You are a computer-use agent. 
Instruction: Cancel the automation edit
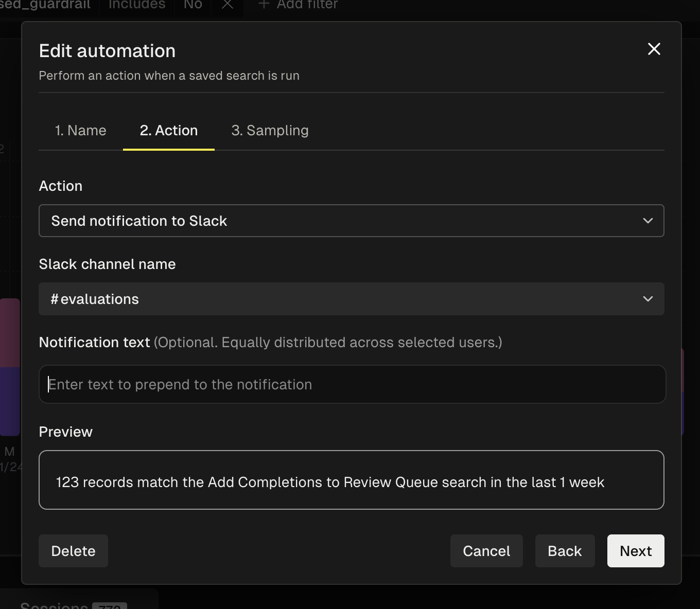click(x=486, y=550)
